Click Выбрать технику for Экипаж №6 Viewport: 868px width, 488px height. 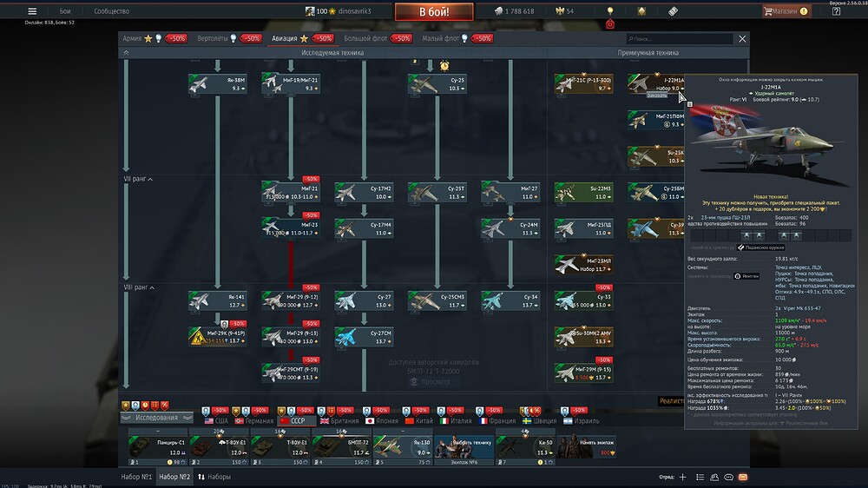[x=464, y=447]
